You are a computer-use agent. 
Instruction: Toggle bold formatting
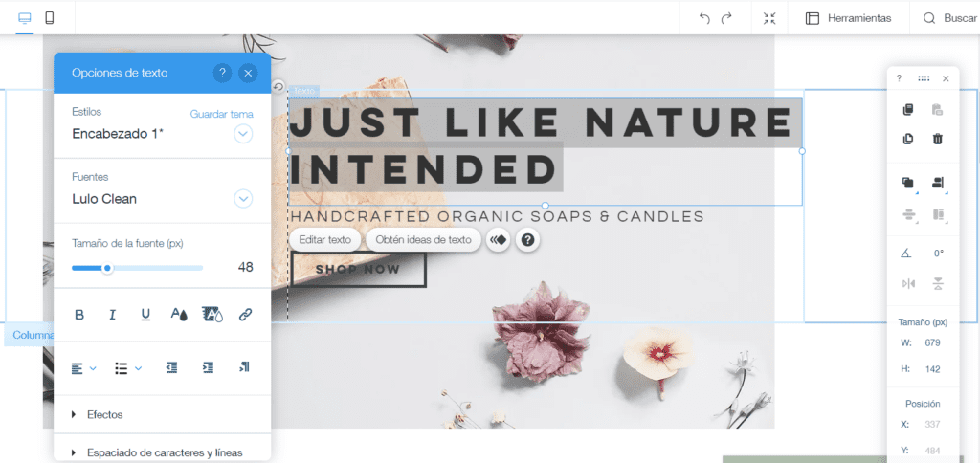(x=79, y=315)
